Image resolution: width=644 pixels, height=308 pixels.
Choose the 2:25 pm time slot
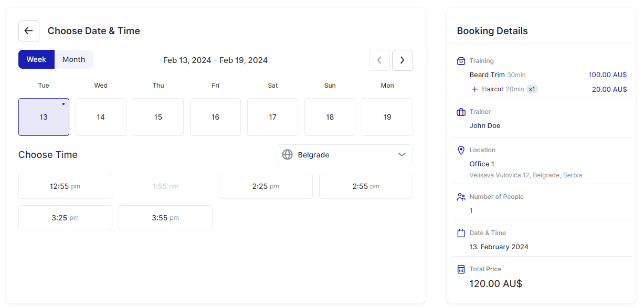(266, 186)
